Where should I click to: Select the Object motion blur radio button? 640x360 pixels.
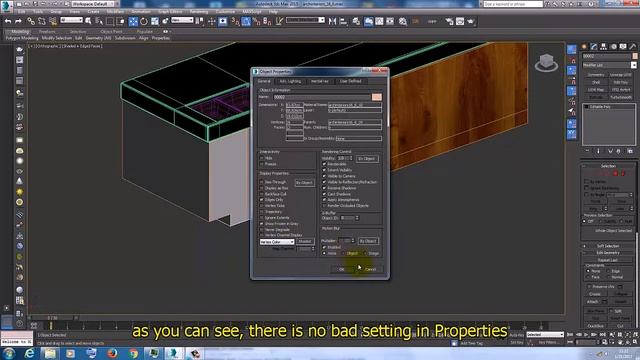tap(343, 253)
